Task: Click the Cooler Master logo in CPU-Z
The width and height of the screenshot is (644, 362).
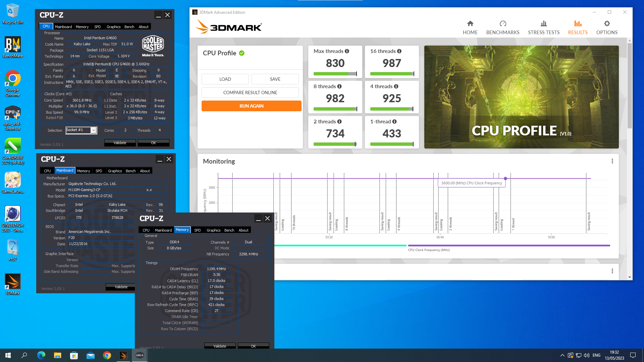Action: tap(153, 46)
